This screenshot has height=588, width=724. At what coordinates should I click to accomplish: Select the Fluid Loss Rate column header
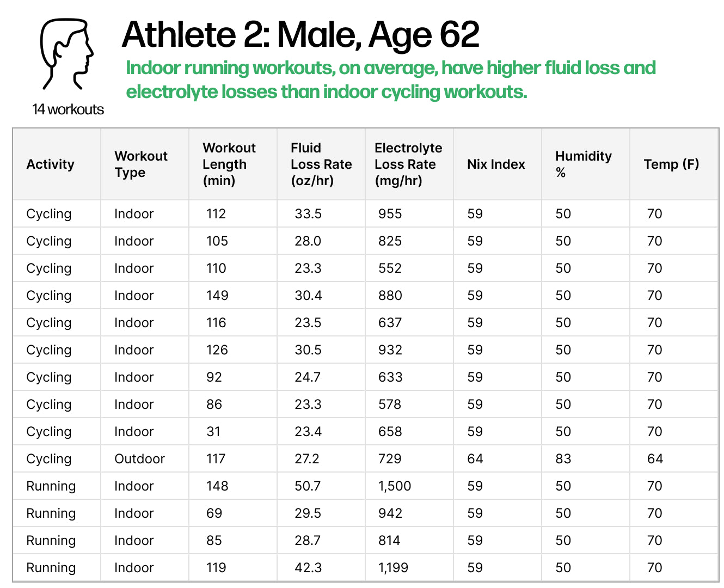click(321, 164)
